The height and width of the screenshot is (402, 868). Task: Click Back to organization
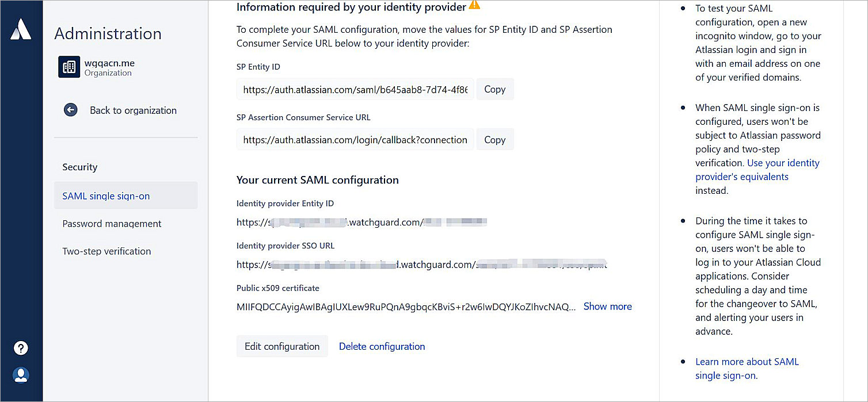133,110
